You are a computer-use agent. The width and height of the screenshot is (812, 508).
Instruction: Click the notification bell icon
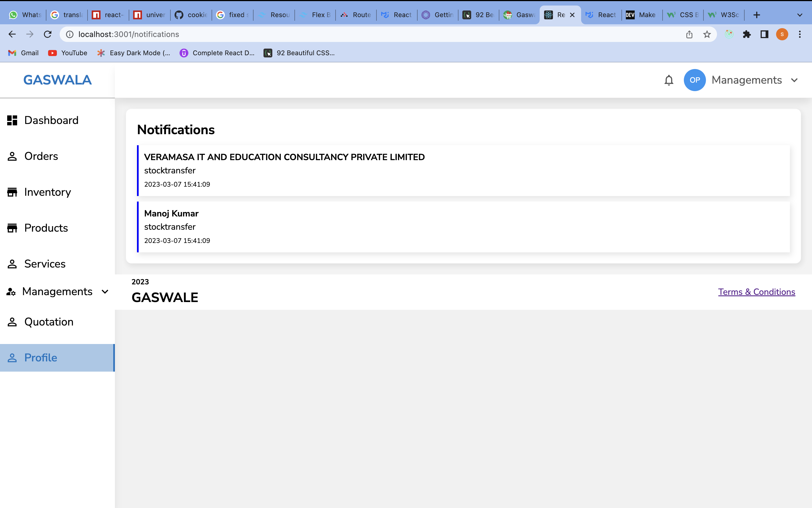click(668, 80)
